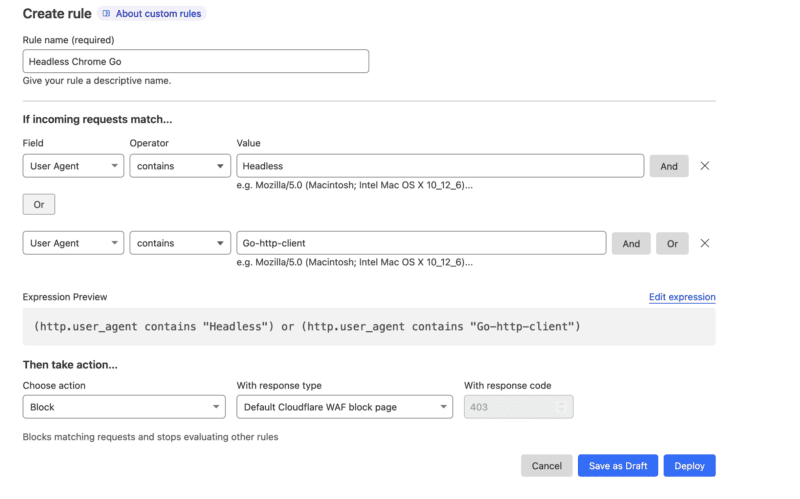Open the About custom rules link
Screen dimensions: 800x499
[x=159, y=14]
